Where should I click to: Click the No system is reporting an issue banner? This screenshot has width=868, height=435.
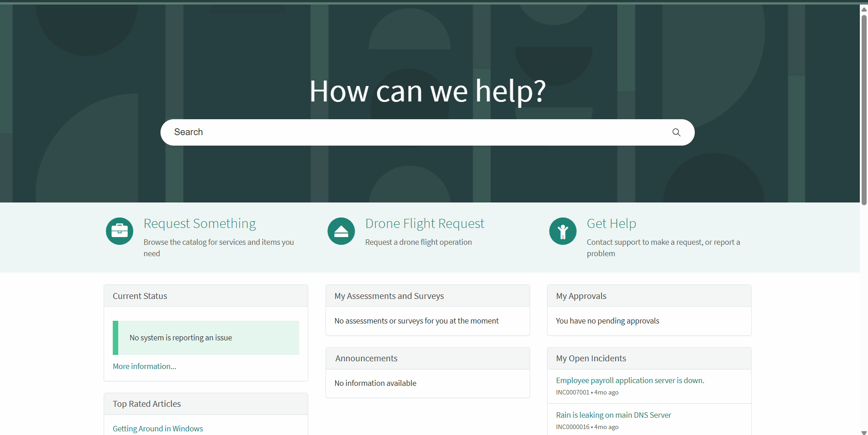point(206,338)
